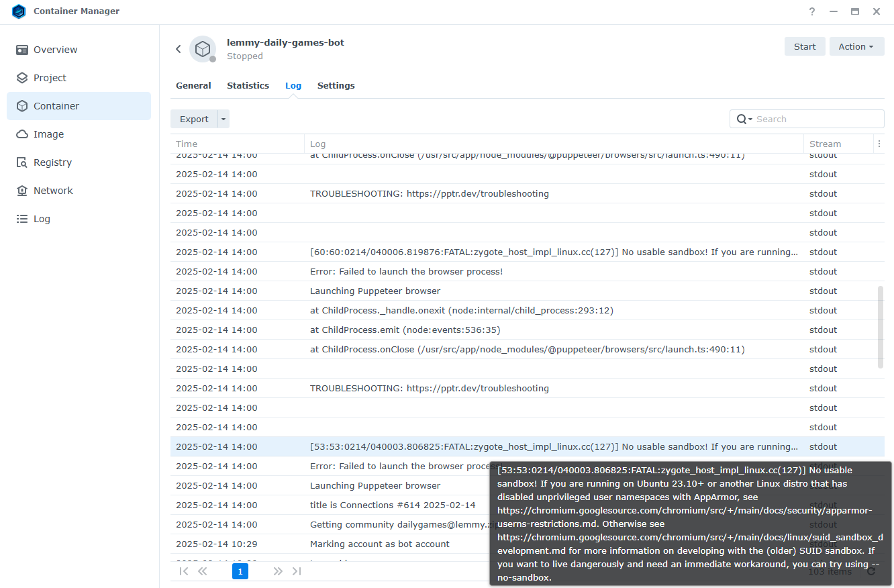Click the help question mark icon
This screenshot has width=894, height=588.
point(811,11)
